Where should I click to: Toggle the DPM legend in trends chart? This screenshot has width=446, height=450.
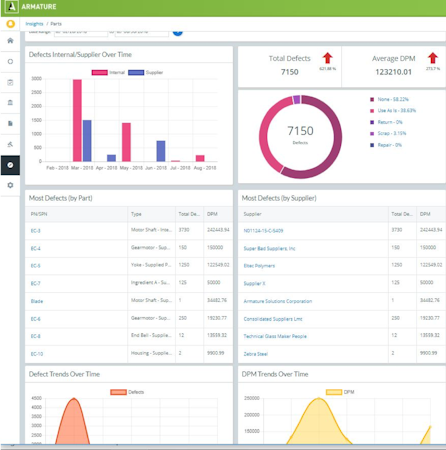pyautogui.click(x=340, y=392)
